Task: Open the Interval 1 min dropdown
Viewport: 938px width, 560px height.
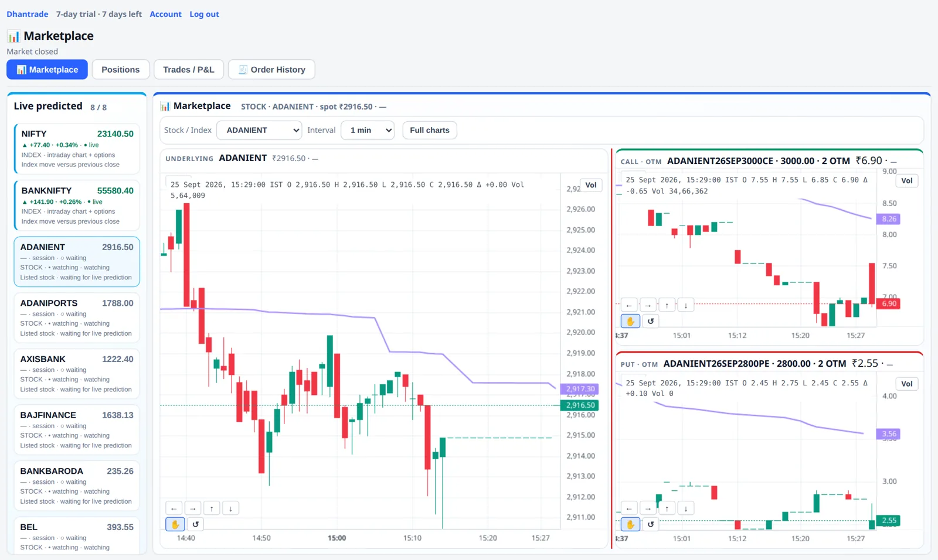Action: click(x=368, y=130)
